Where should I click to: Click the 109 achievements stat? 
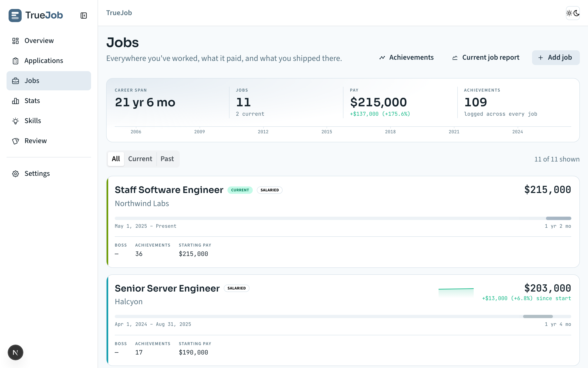coord(476,102)
